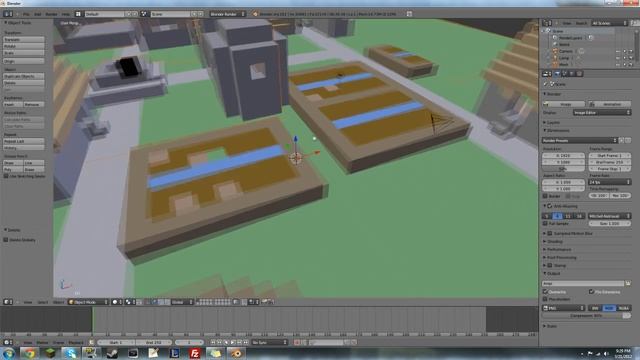Click the Blender logo in the info header
Screen dimensions: 640x360
[255, 14]
